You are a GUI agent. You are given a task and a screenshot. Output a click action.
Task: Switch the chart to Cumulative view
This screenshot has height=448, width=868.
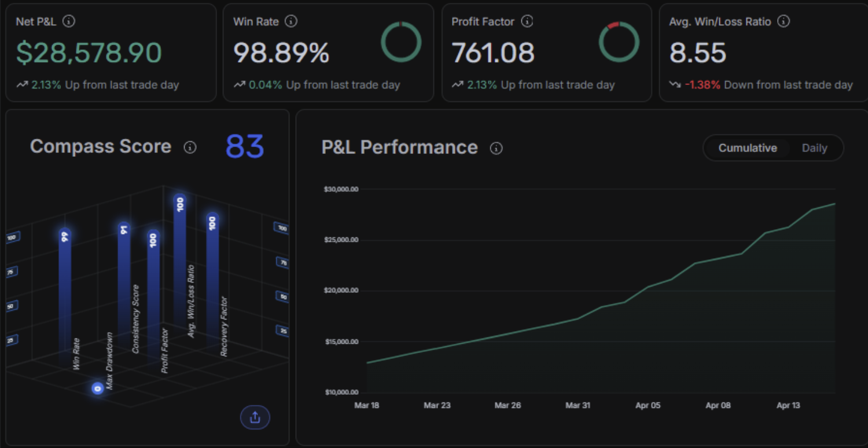coord(748,148)
